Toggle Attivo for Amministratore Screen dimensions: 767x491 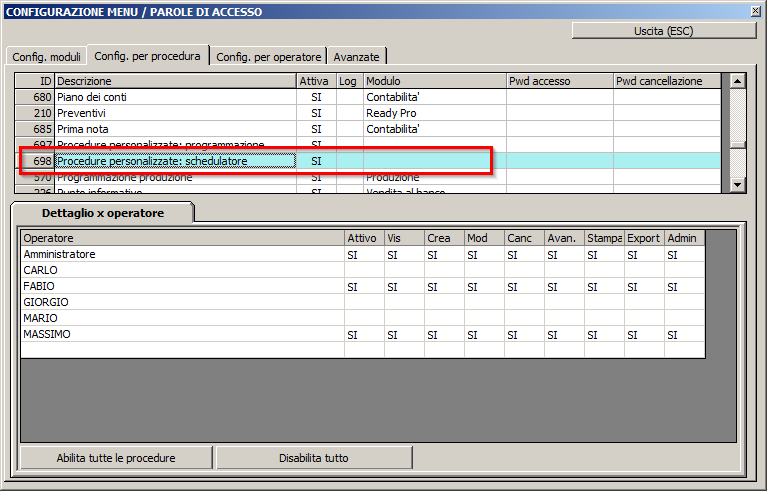click(x=364, y=254)
